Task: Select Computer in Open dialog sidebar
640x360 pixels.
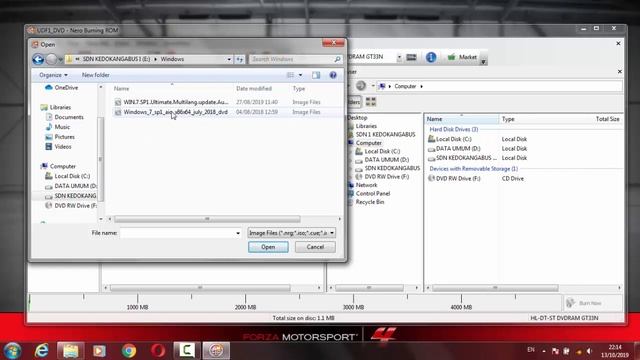Action: pos(58,167)
